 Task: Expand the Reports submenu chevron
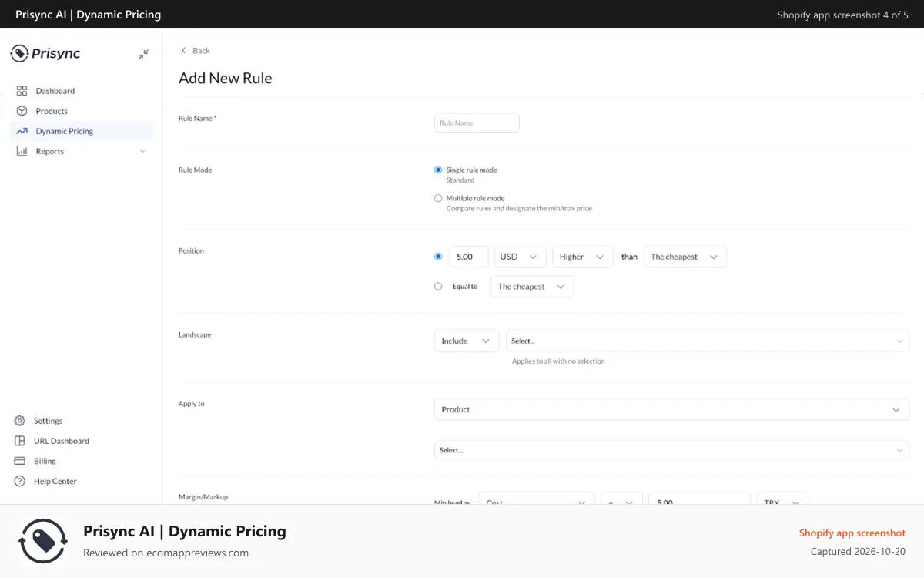point(142,151)
